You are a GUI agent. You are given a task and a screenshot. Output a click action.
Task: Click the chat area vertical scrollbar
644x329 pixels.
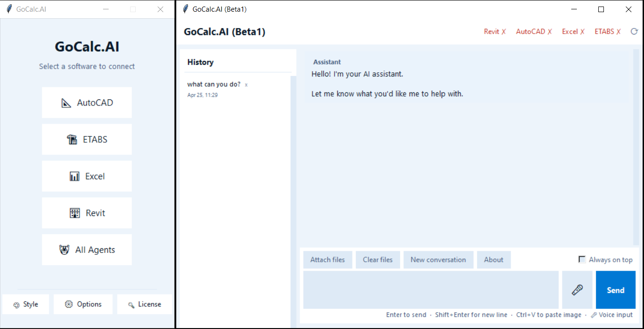[x=637, y=147]
